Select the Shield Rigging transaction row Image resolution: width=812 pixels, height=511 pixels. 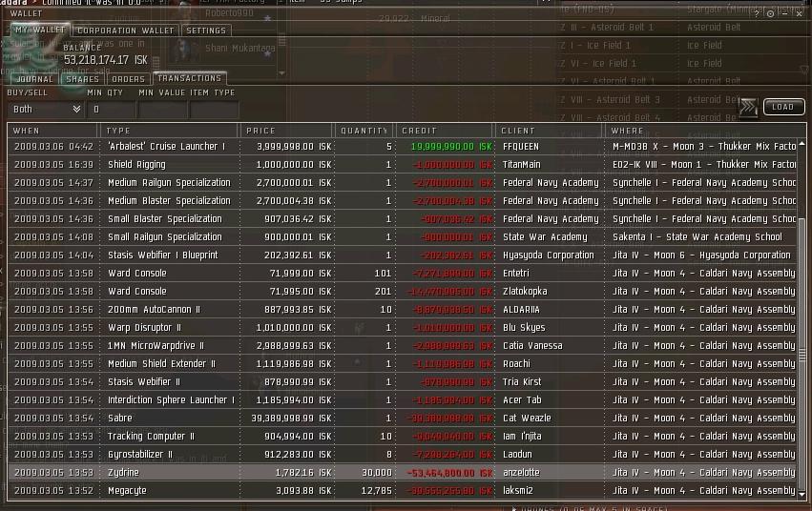click(403, 165)
